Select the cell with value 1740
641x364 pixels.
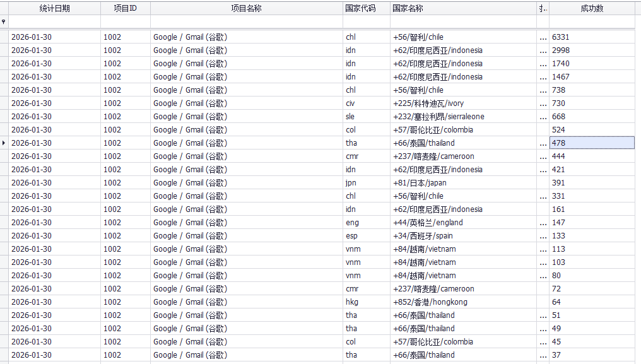click(592, 63)
